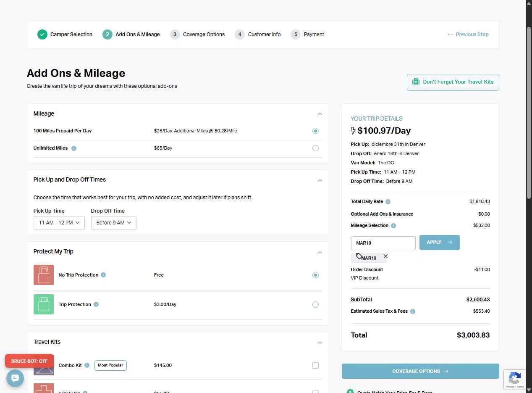Remove the MAR10 promo code with the X
The width and height of the screenshot is (532, 393).
click(x=385, y=256)
